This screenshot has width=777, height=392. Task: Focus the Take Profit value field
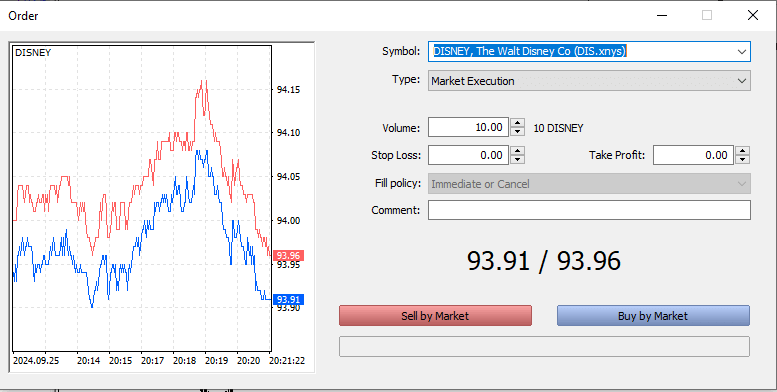(x=693, y=155)
